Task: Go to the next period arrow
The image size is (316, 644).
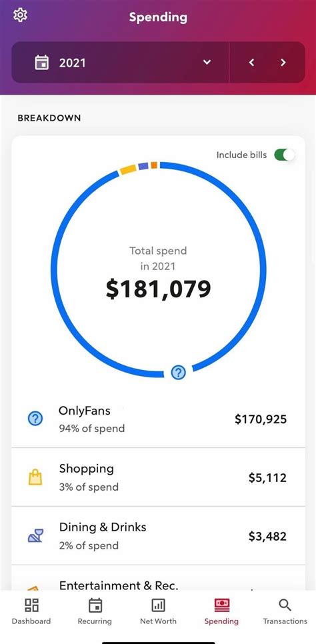Action: click(283, 63)
